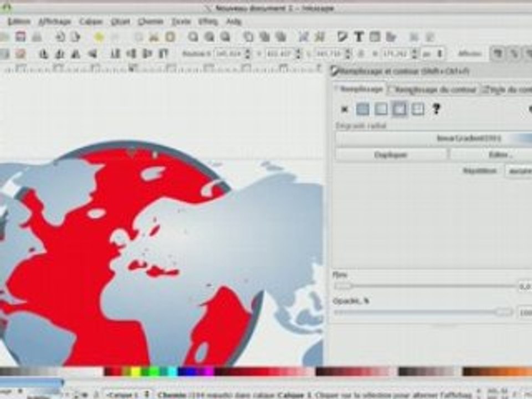532x399 pixels.
Task: Click the yellow Undo toolbar icon
Action: point(99,37)
